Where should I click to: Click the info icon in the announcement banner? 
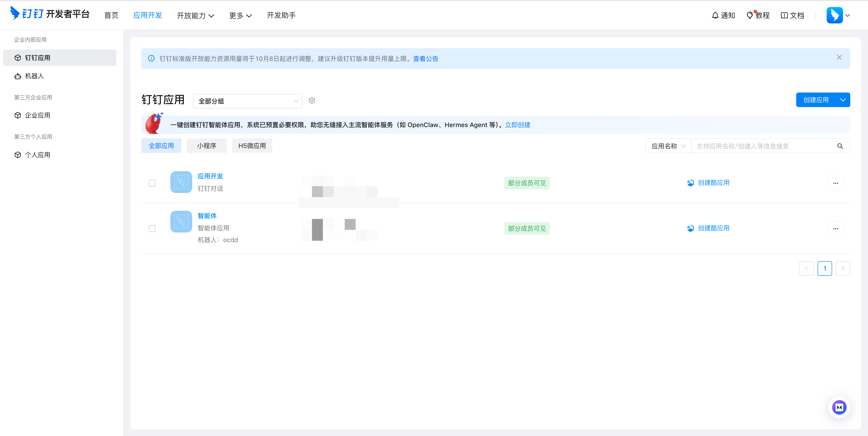point(151,58)
